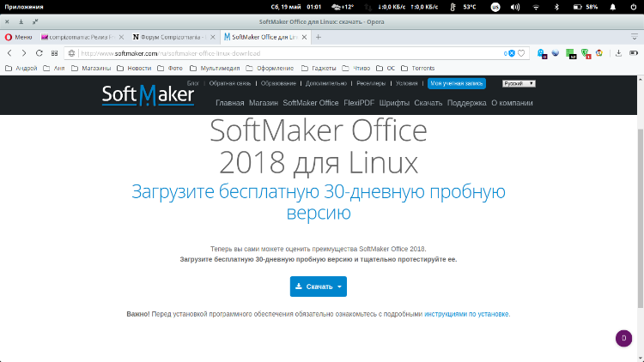
Task: Open a new tab with plus button
Action: [318, 38]
